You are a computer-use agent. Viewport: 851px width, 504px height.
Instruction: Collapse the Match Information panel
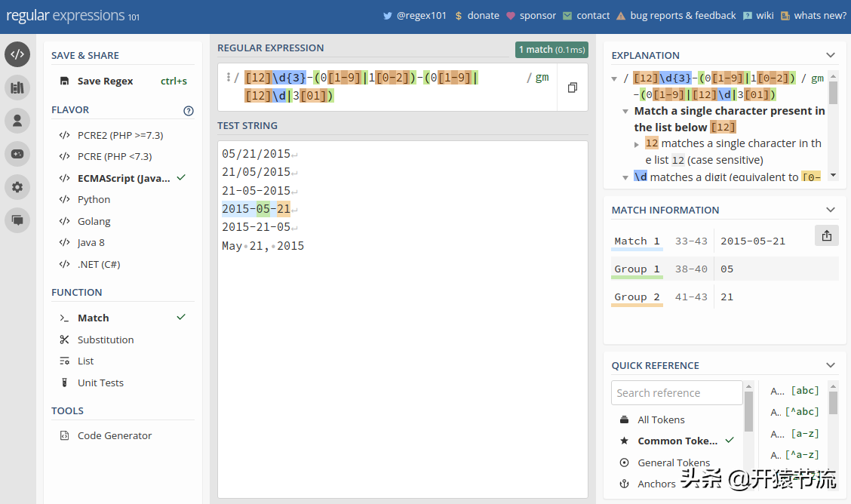[x=831, y=210]
